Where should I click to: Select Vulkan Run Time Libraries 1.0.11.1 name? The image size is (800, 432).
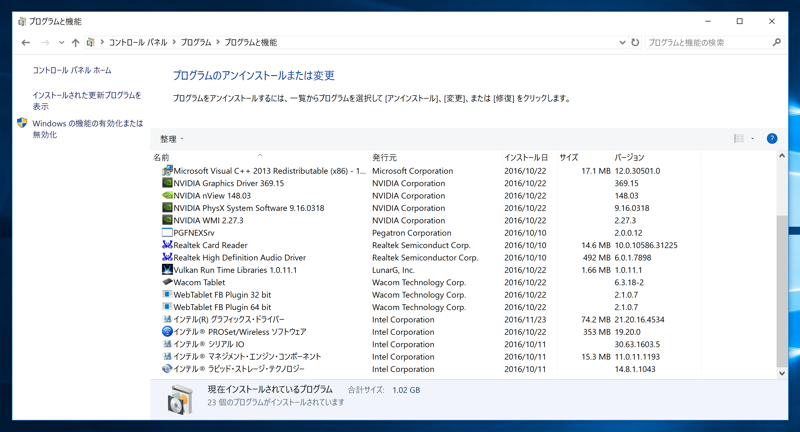[x=235, y=270]
